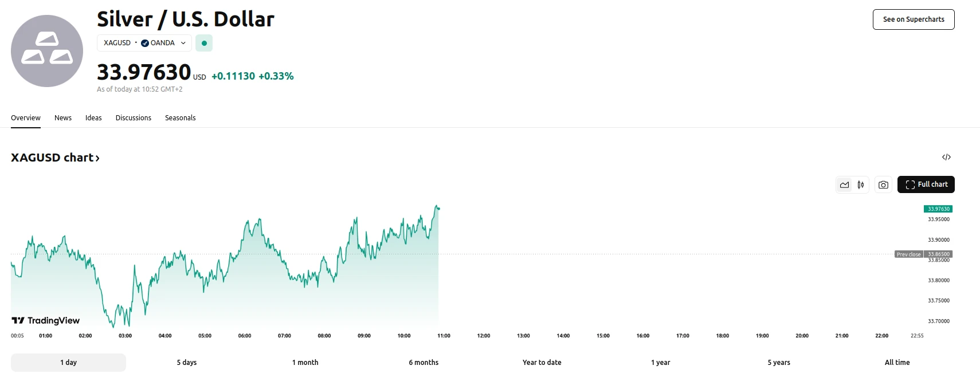Switch chart to area style
This screenshot has height=389, width=980.
[844, 184]
